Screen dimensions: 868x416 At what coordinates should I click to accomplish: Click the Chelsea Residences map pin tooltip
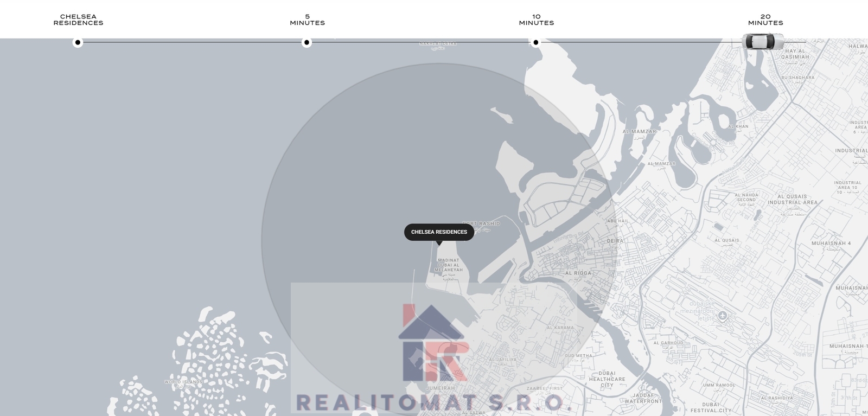click(x=439, y=232)
